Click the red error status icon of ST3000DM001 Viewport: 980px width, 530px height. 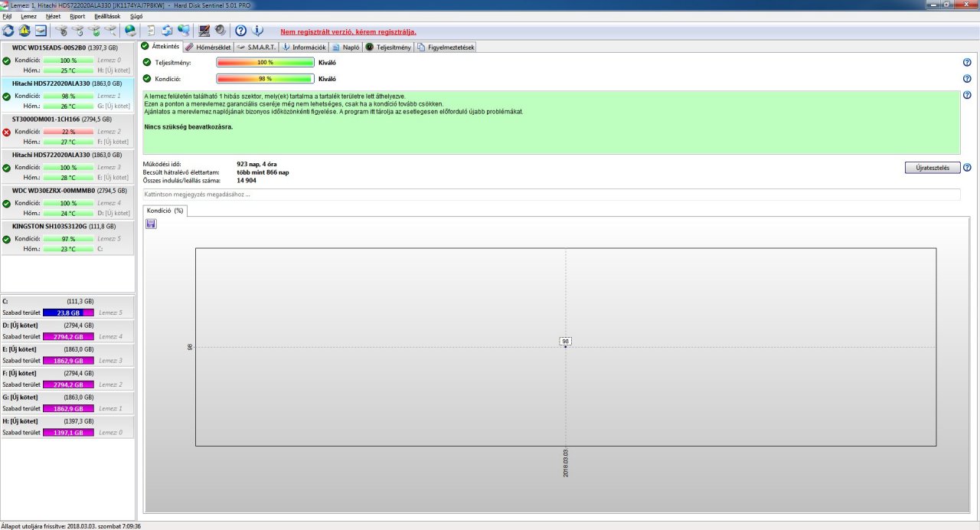[7, 132]
